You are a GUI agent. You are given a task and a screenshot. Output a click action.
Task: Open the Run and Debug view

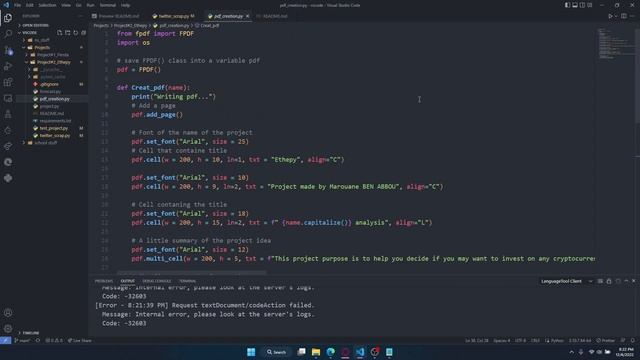(8, 66)
